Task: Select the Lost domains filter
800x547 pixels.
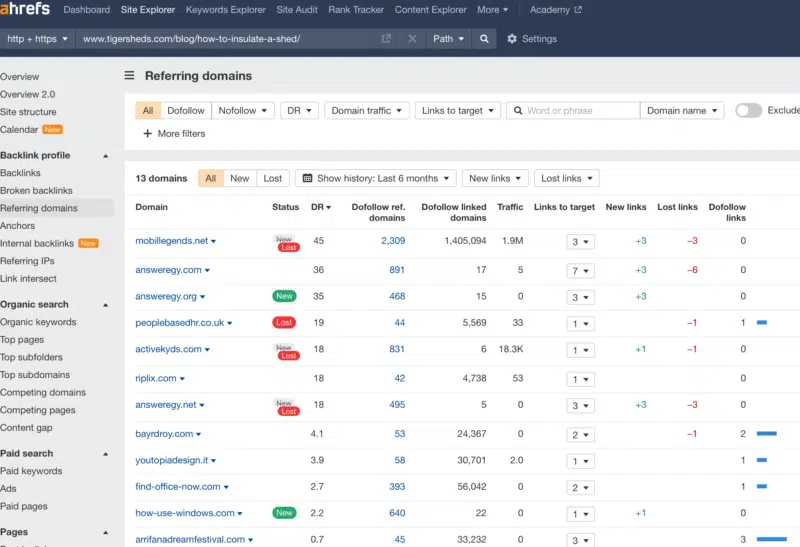Action: pyautogui.click(x=272, y=178)
